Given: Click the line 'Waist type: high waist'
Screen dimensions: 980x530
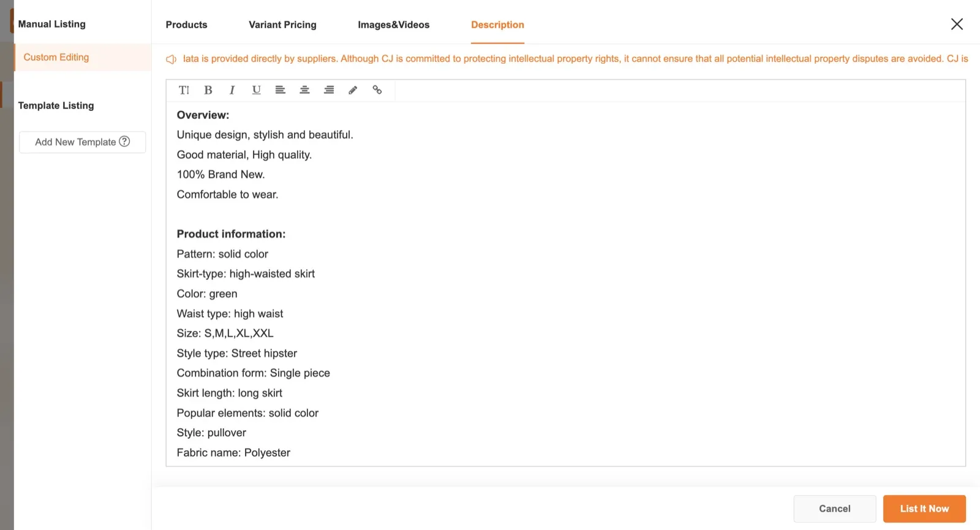Looking at the screenshot, I should coord(230,314).
